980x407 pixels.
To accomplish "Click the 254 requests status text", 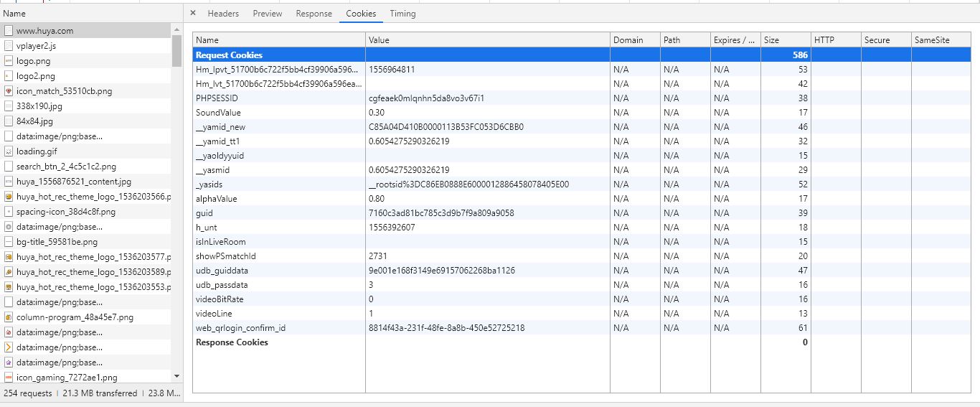I will pyautogui.click(x=28, y=393).
